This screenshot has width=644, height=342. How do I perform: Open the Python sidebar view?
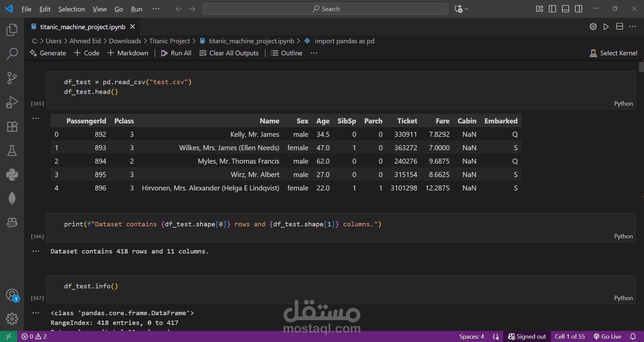(x=12, y=175)
